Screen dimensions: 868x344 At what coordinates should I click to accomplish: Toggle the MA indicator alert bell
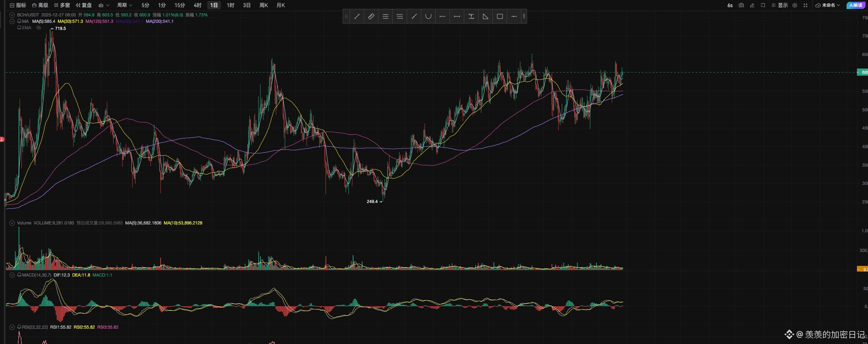pos(19,21)
